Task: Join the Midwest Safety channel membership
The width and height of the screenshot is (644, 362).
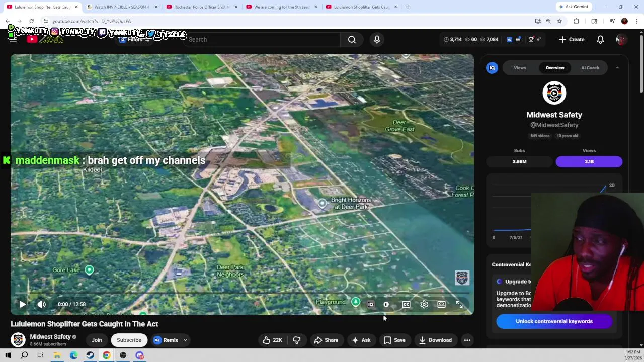Action: tap(97, 340)
